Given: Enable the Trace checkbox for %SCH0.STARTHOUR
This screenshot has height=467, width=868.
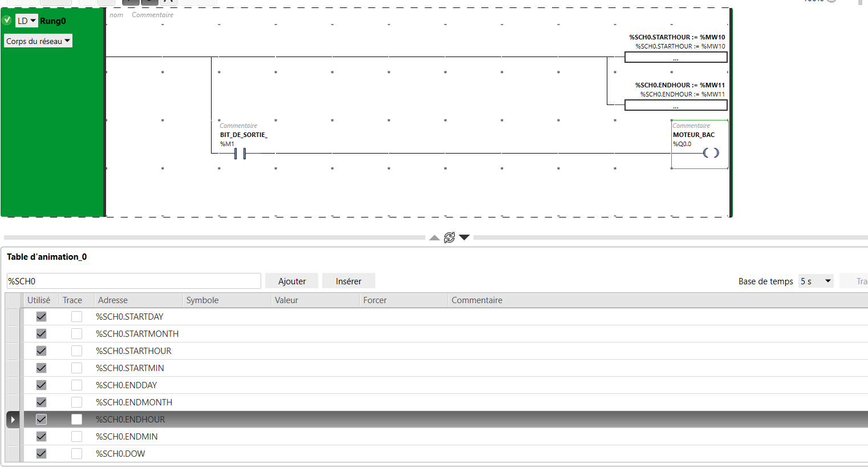Looking at the screenshot, I should coord(76,351).
